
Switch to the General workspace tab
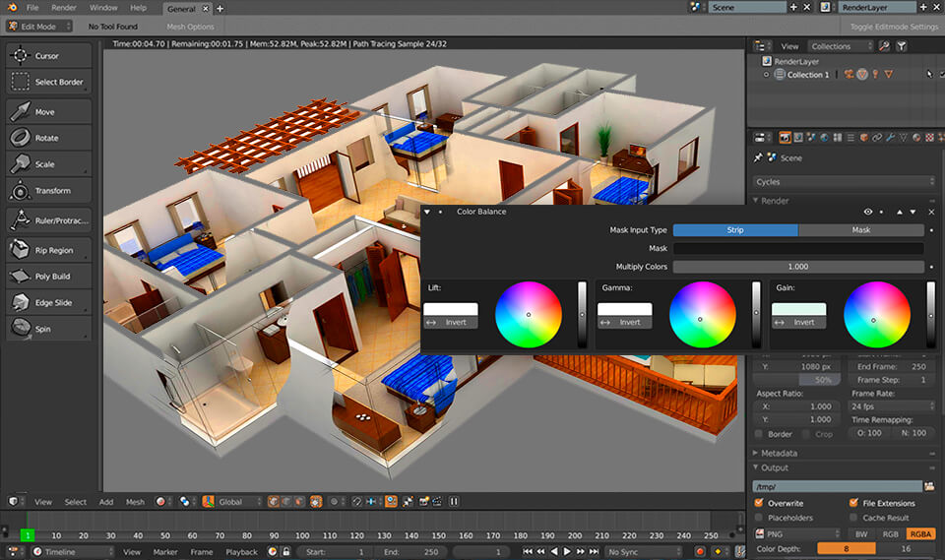pos(180,8)
